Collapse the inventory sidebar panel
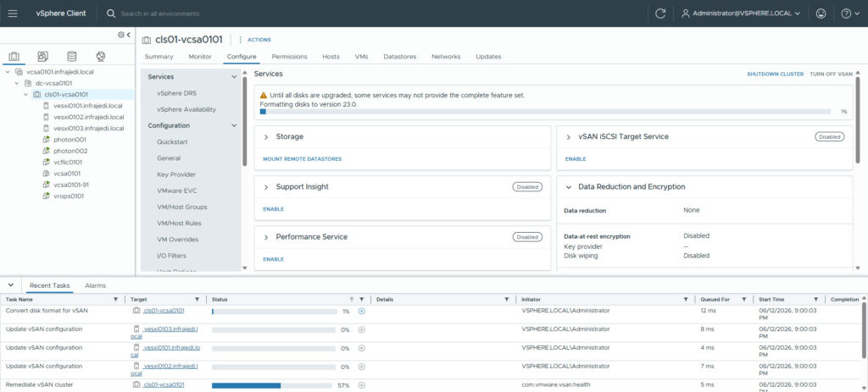 point(129,35)
